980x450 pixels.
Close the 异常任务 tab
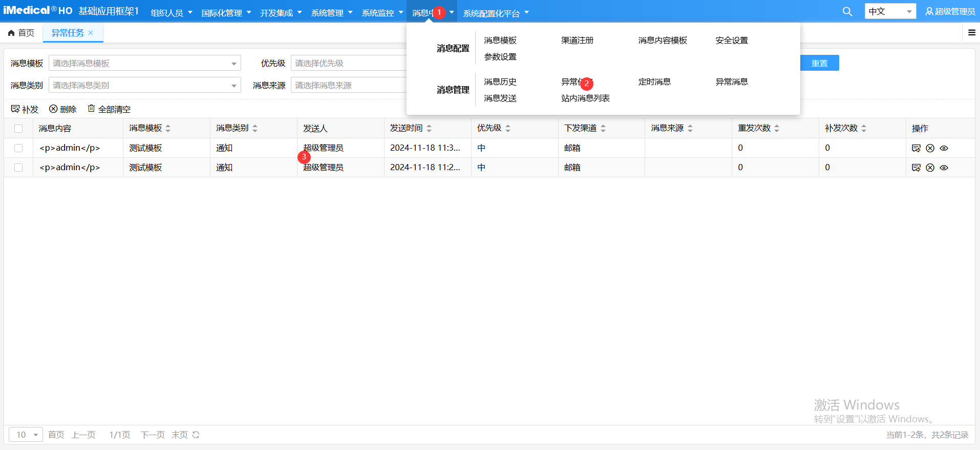pos(91,33)
